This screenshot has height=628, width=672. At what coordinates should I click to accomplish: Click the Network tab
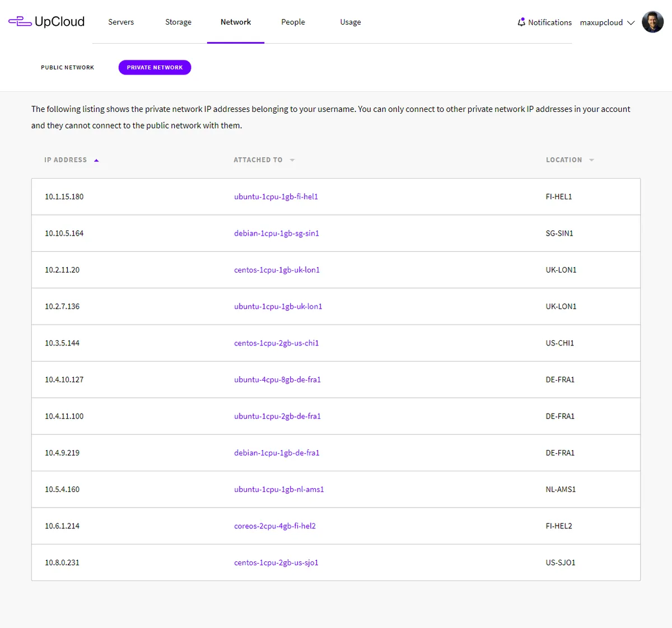click(x=236, y=22)
